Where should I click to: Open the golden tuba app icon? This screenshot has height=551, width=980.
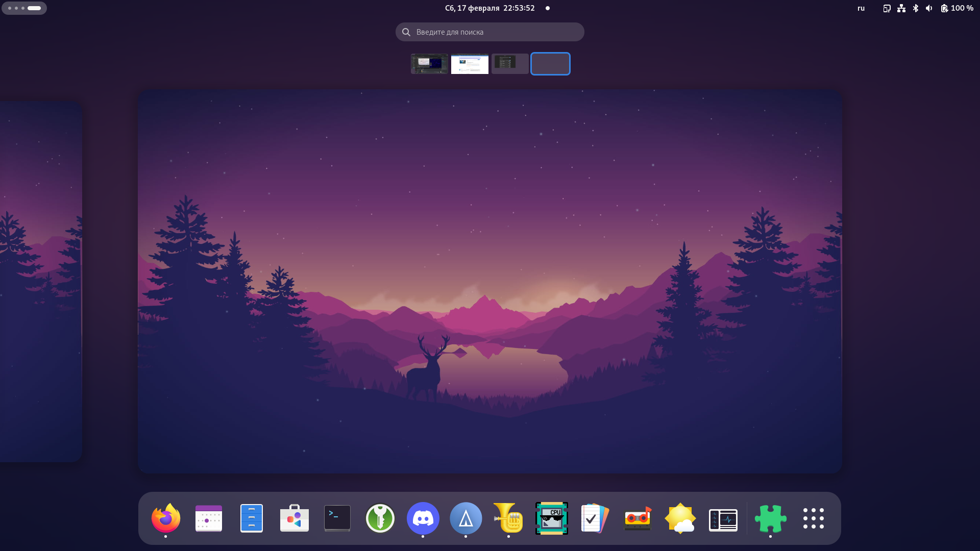click(x=509, y=518)
